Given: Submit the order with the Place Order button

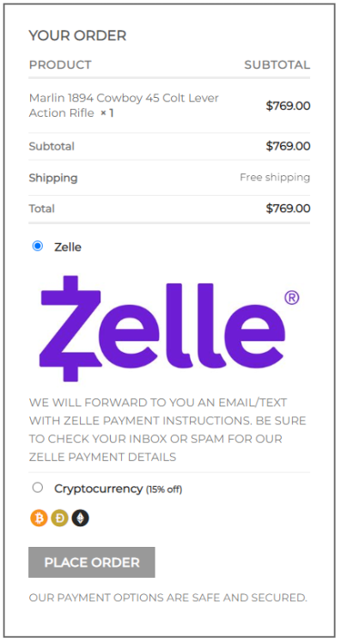Looking at the screenshot, I should [92, 562].
